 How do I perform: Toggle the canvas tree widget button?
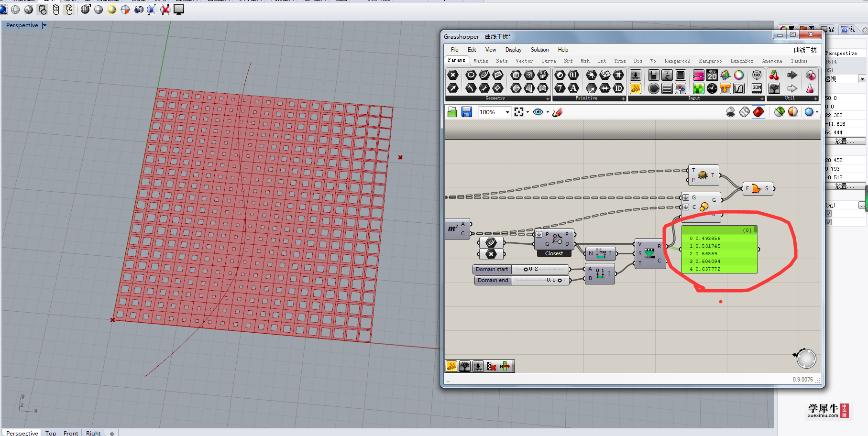point(465,366)
